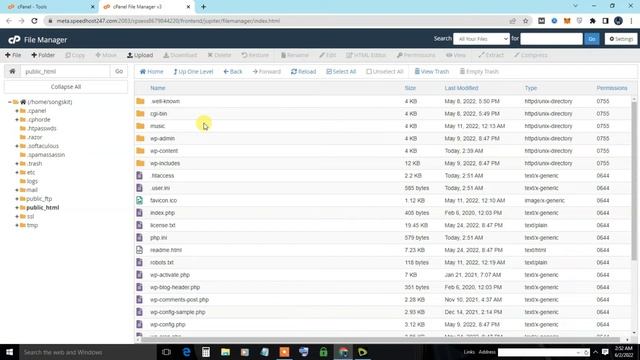Select the public_html folder in tree

point(42,207)
